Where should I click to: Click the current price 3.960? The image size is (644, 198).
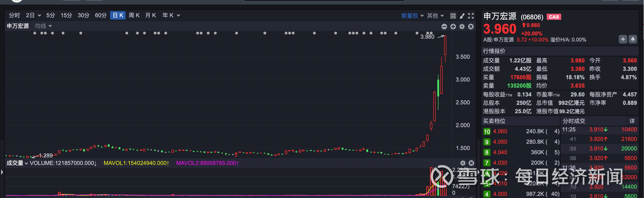coord(500,29)
